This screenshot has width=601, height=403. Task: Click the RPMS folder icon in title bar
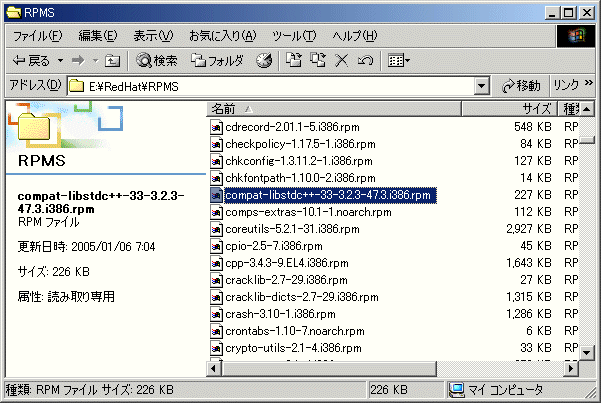click(14, 12)
